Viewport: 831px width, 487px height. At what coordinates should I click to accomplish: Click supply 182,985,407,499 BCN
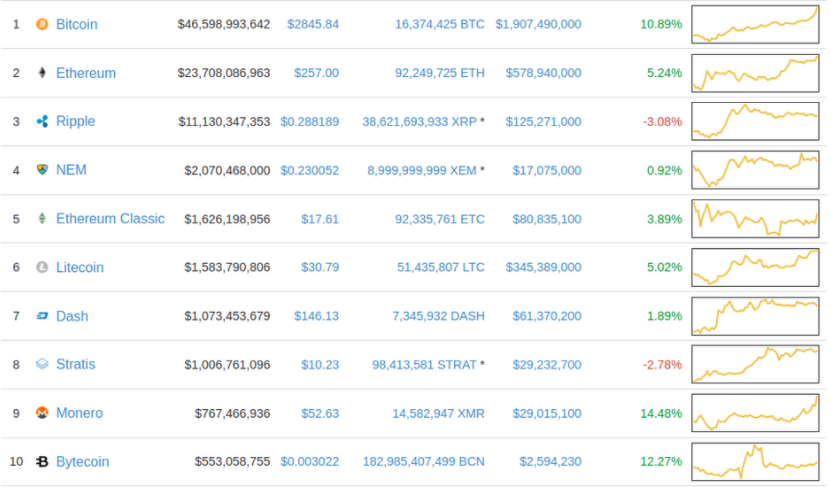click(423, 462)
